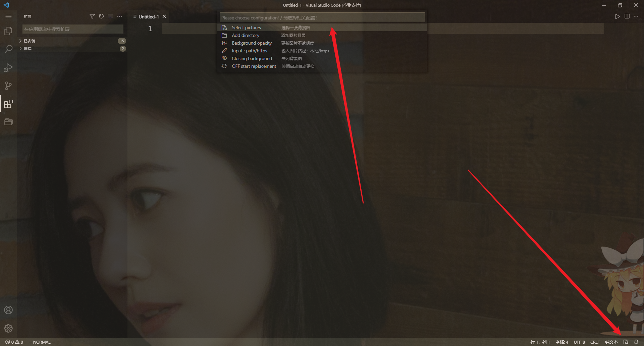Image resolution: width=644 pixels, height=346 pixels.
Task: Refresh the extensions list
Action: (x=101, y=16)
